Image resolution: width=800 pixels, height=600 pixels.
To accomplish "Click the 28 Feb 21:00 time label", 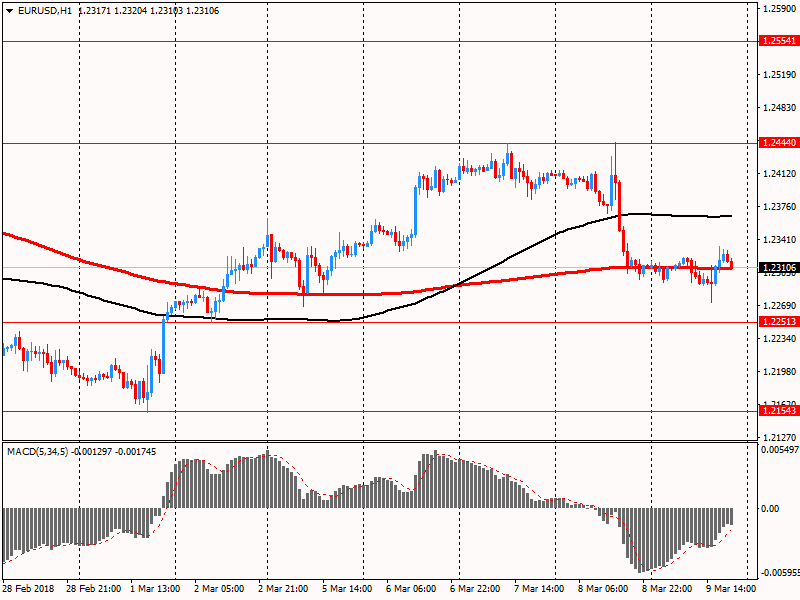I will click(93, 589).
